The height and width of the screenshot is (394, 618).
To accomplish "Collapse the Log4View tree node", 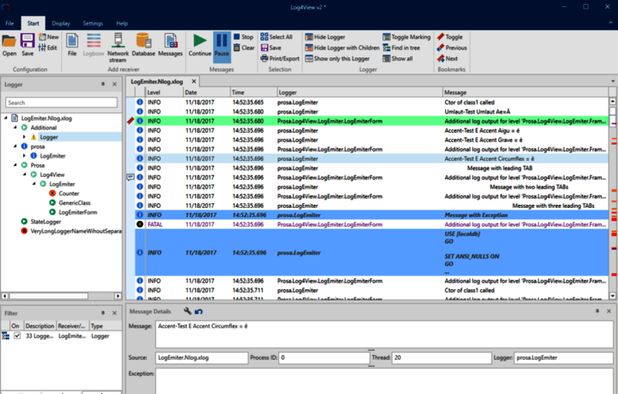I will point(24,174).
